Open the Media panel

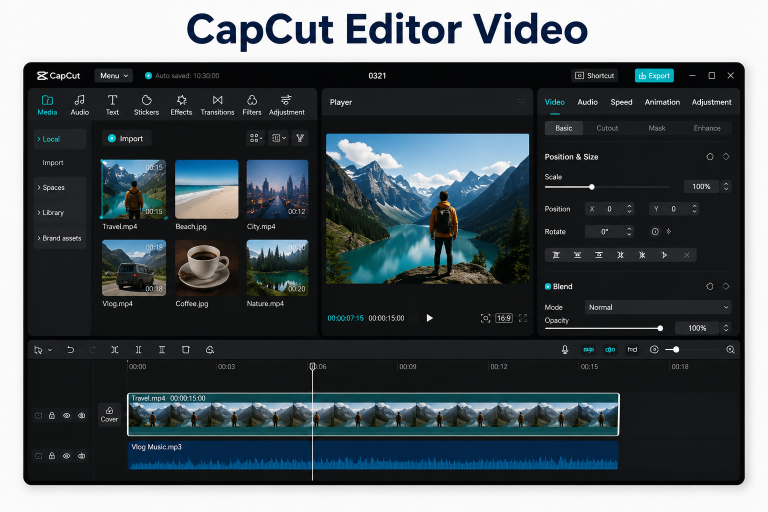click(47, 105)
